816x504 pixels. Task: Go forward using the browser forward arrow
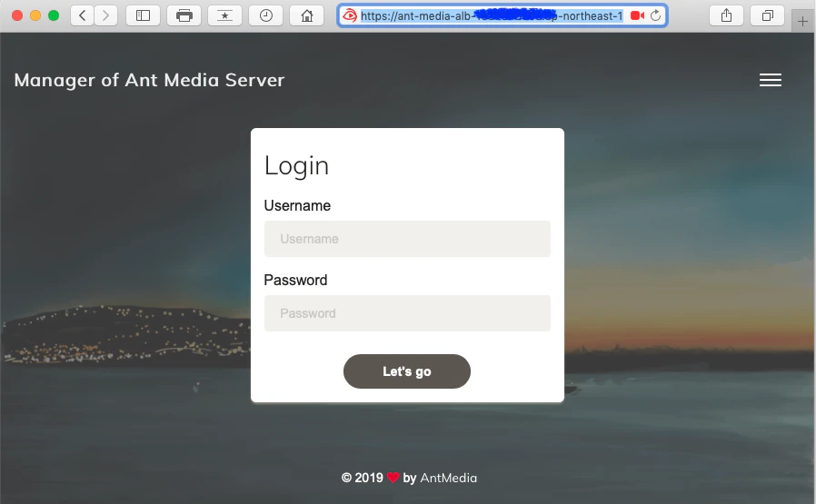105,15
